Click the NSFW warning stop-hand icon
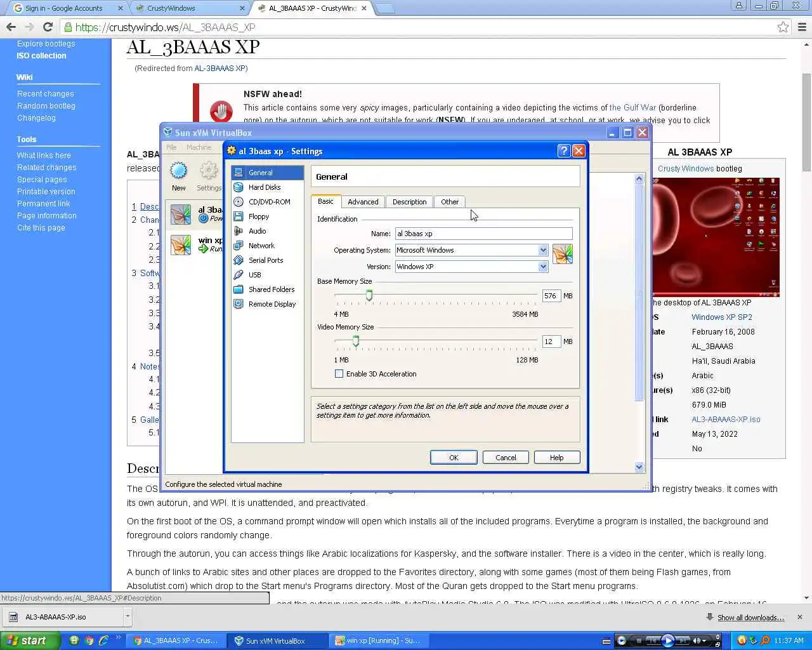 (x=221, y=112)
